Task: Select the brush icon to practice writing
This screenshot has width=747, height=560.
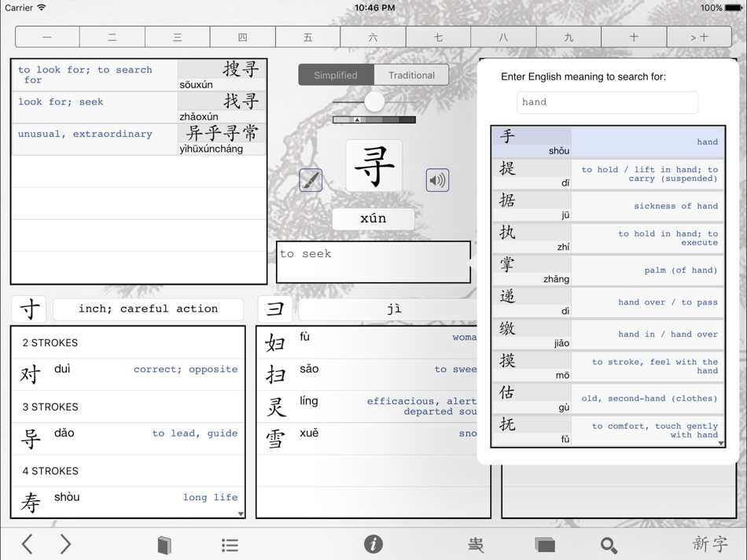Action: tap(310, 180)
